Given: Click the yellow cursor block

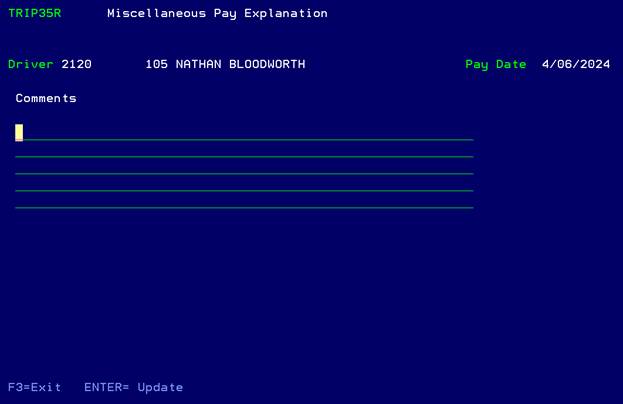Looking at the screenshot, I should pyautogui.click(x=19, y=132).
